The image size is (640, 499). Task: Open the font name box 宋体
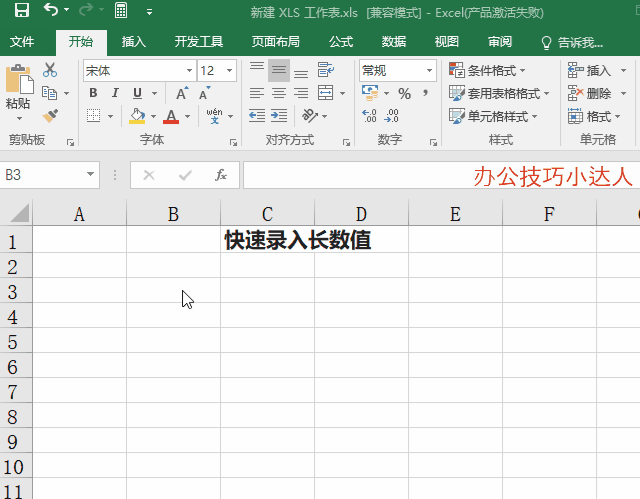click(139, 70)
